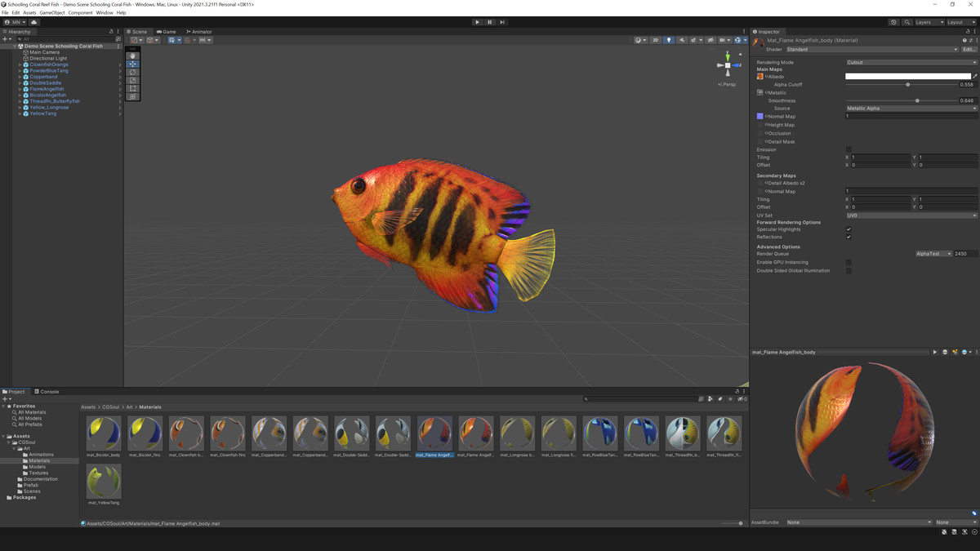Screen dimensions: 980x551
Task: Switch to the Animator tab
Action: click(198, 32)
